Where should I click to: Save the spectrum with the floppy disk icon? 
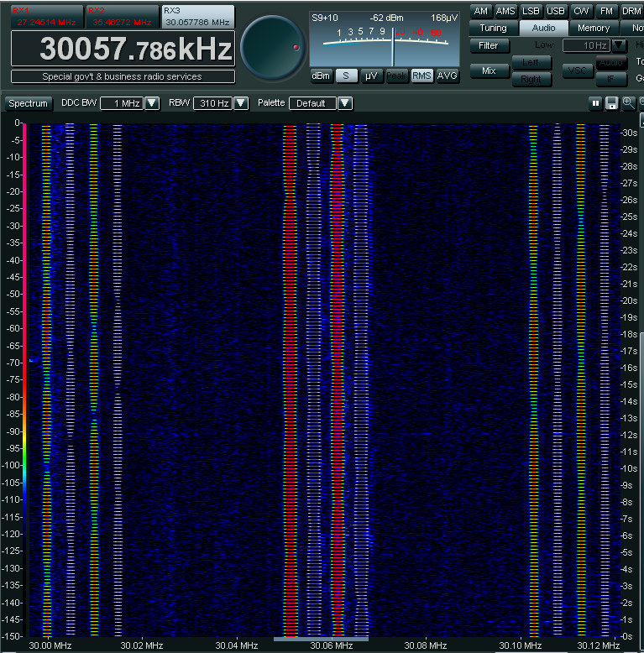(611, 103)
